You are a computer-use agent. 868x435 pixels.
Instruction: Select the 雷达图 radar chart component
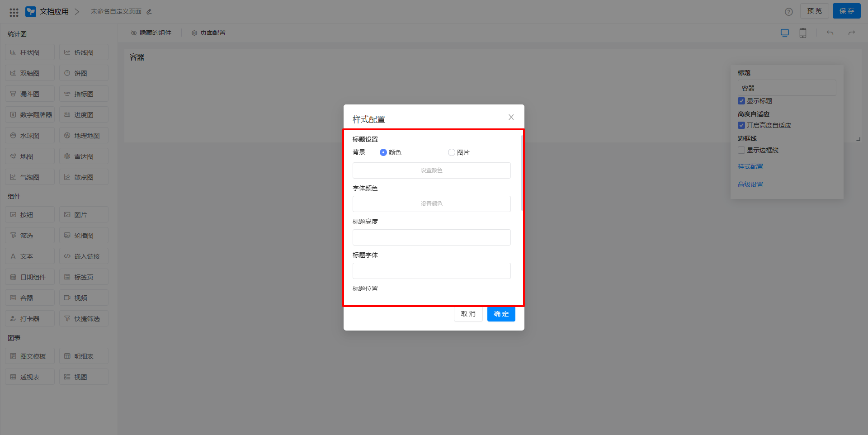pos(83,156)
